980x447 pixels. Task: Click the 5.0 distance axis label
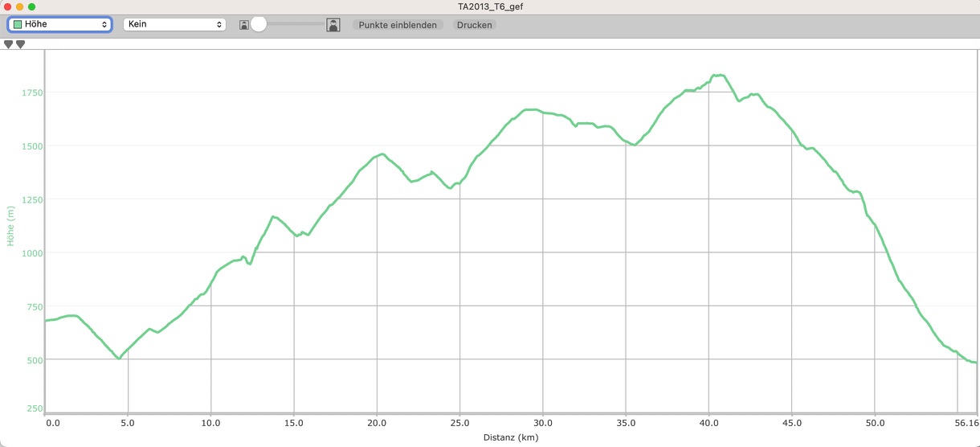[x=129, y=422]
